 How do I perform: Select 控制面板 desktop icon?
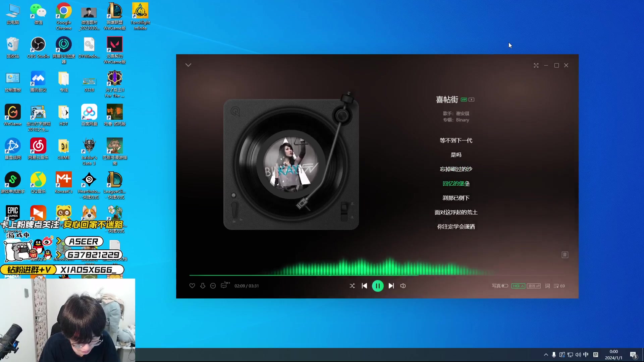point(13,81)
